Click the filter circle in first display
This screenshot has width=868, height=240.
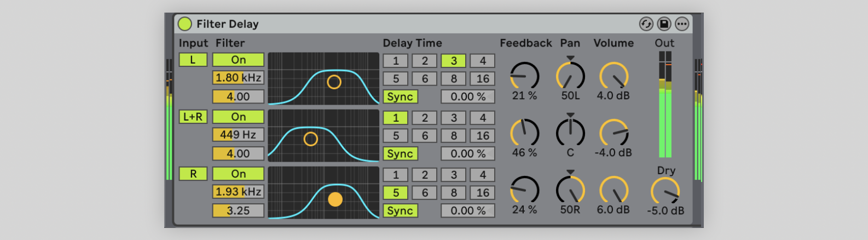pyautogui.click(x=334, y=82)
